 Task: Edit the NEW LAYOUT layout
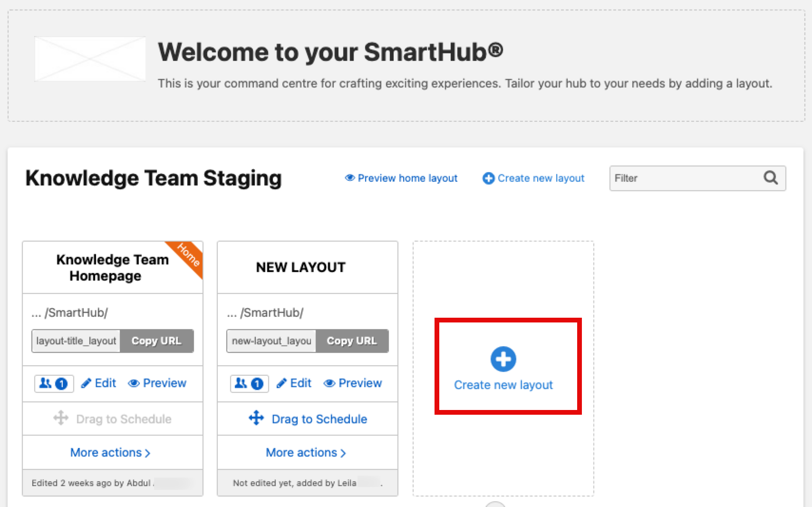294,383
